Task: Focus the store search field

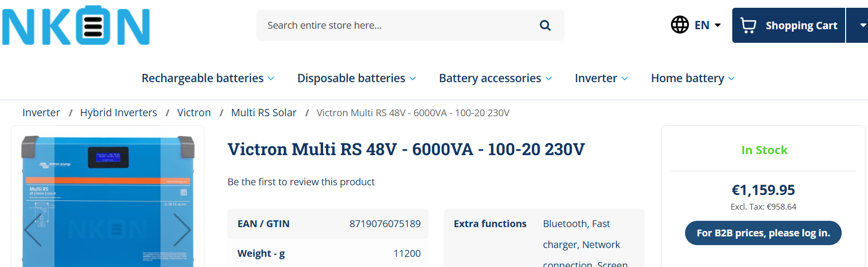Action: tap(399, 25)
